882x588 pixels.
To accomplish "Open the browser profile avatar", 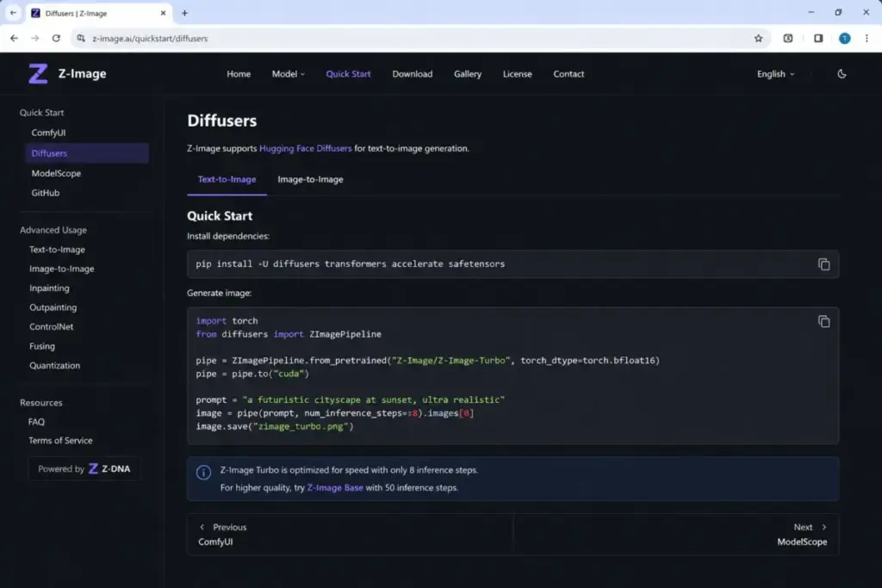I will (844, 38).
